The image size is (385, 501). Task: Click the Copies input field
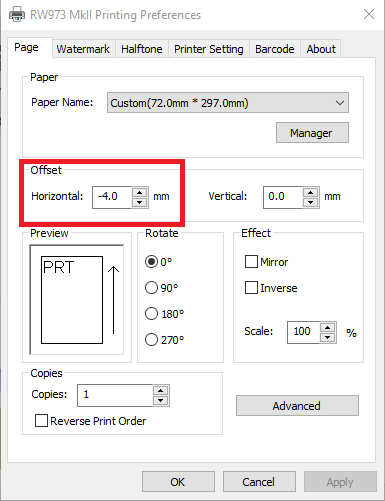point(115,395)
